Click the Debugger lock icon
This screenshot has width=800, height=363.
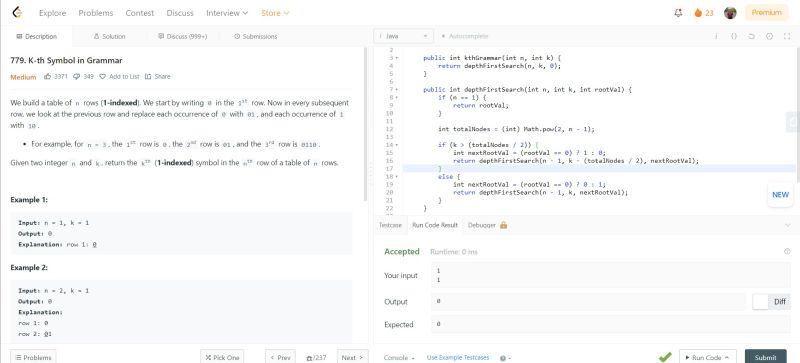pyautogui.click(x=504, y=225)
